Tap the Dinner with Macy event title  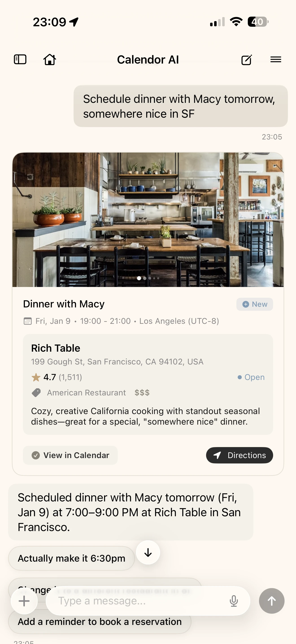pyautogui.click(x=64, y=304)
